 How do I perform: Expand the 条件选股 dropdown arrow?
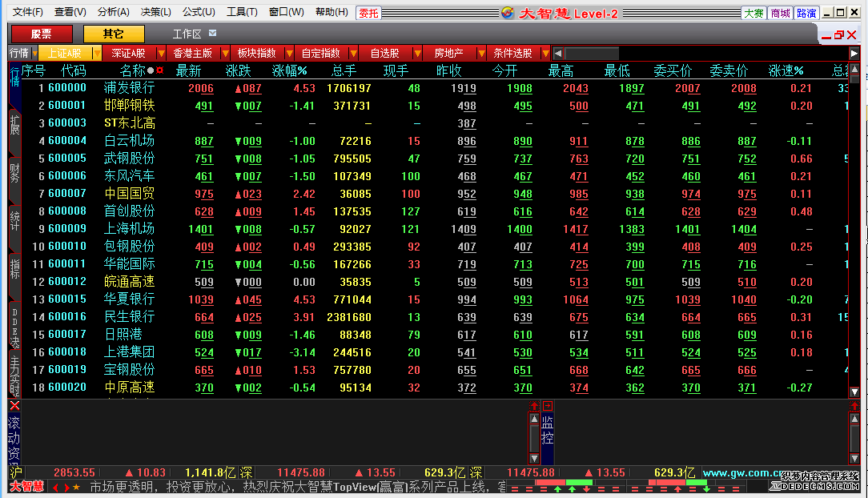[x=545, y=53]
